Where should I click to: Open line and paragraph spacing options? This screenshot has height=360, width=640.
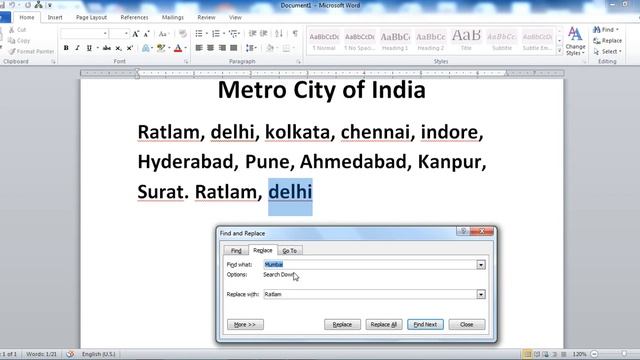(251, 48)
